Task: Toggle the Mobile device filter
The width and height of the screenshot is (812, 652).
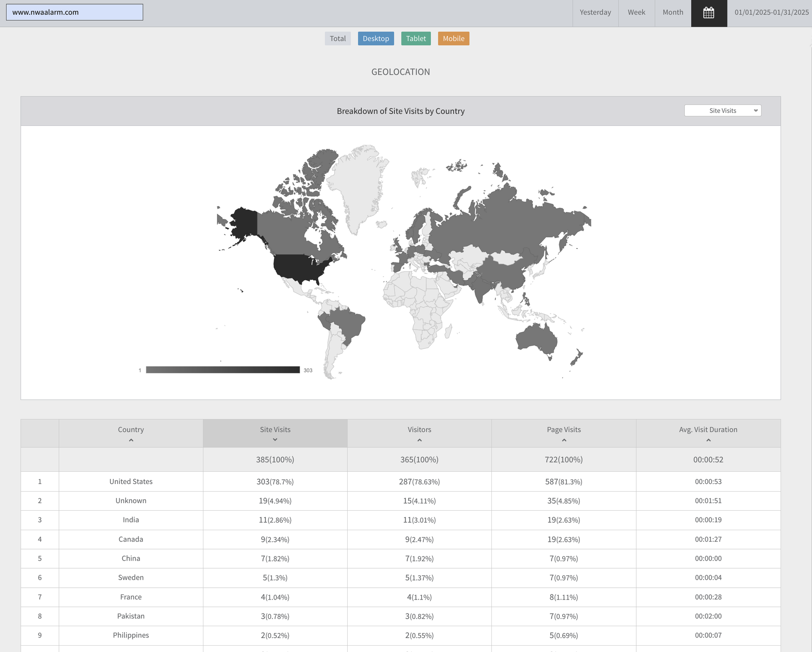Action: (x=453, y=39)
